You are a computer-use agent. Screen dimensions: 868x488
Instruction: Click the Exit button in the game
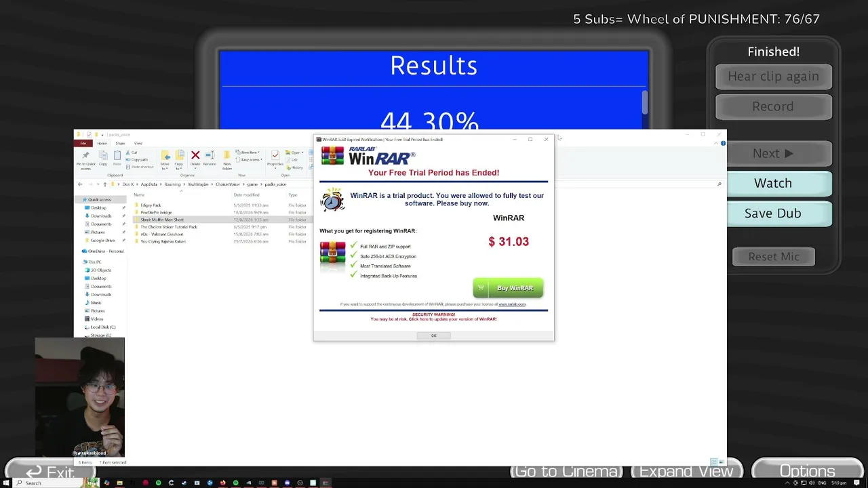[x=49, y=472]
